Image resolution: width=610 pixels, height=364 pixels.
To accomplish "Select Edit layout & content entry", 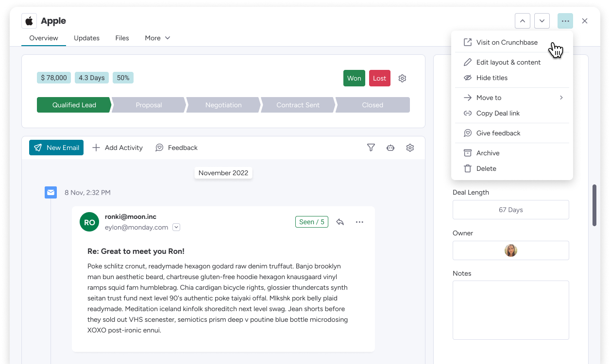I will (x=512, y=62).
